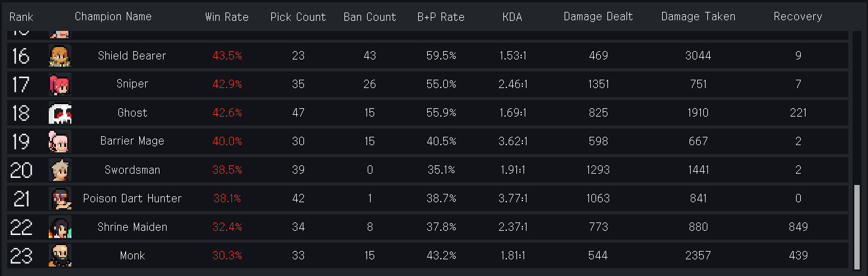The image size is (868, 276).
Task: Click the Ghost skull portrait icon
Action: [x=59, y=113]
